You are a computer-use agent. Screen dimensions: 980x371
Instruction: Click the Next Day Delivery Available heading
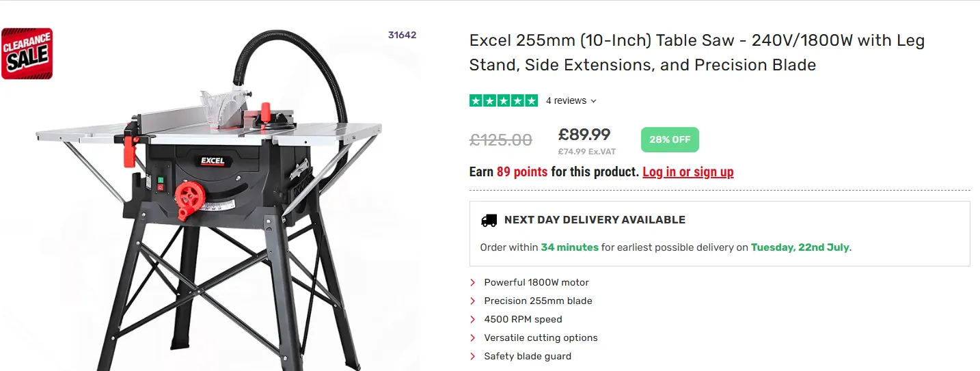point(595,220)
